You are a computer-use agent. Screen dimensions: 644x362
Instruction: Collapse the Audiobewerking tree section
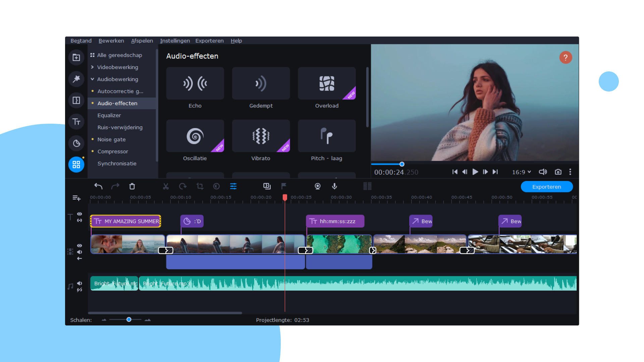[x=92, y=79]
